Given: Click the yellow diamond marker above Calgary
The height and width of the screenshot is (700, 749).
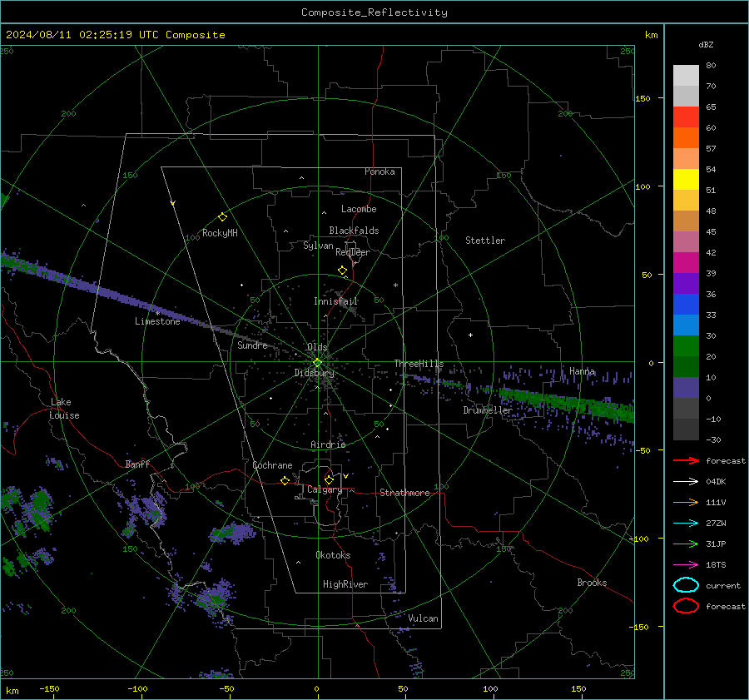Looking at the screenshot, I should pyautogui.click(x=329, y=479).
